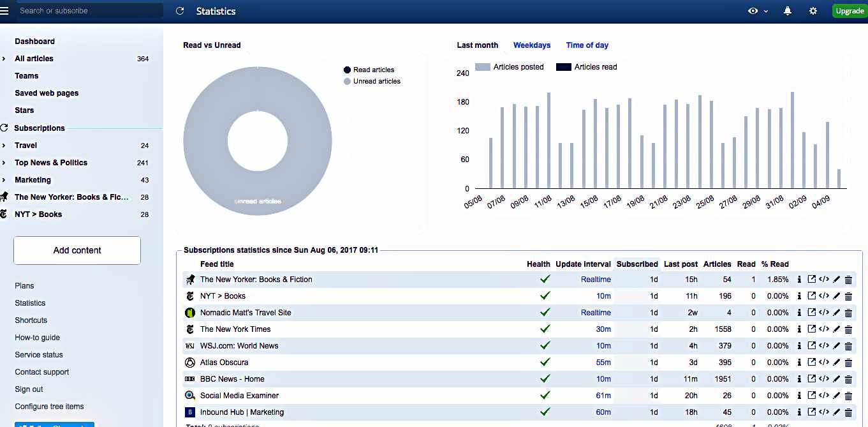Edit The New York Times subscription with pencil icon
The width and height of the screenshot is (868, 427).
837,329
